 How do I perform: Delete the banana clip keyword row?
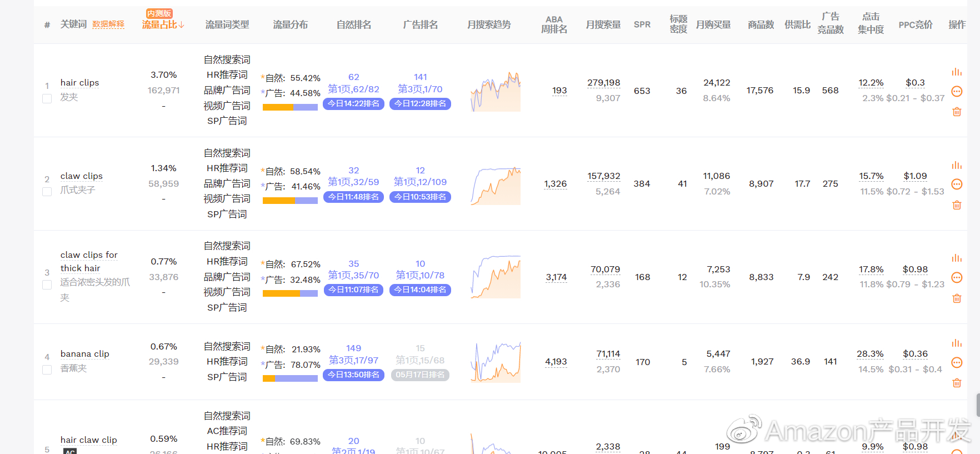coord(956,383)
